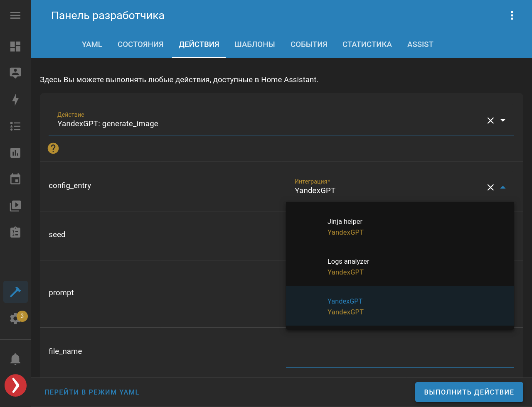Image resolution: width=532 pixels, height=407 pixels.
Task: Expand the Действие dropdown arrow
Action: [x=503, y=120]
